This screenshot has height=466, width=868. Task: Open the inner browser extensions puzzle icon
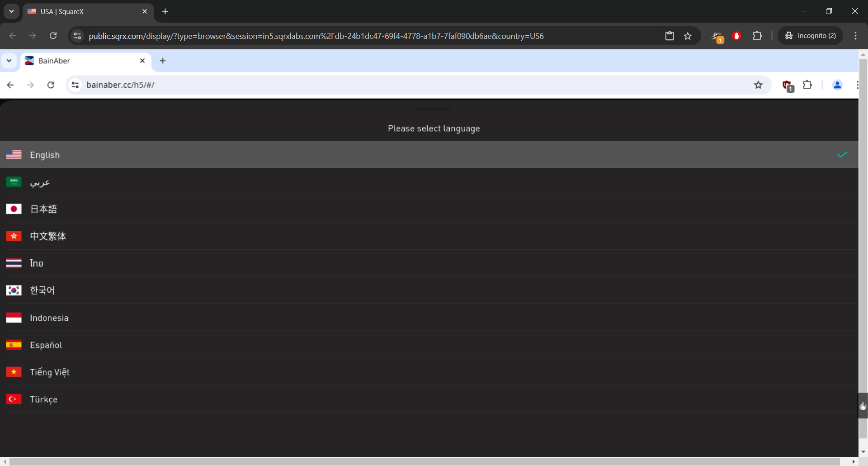click(x=807, y=85)
